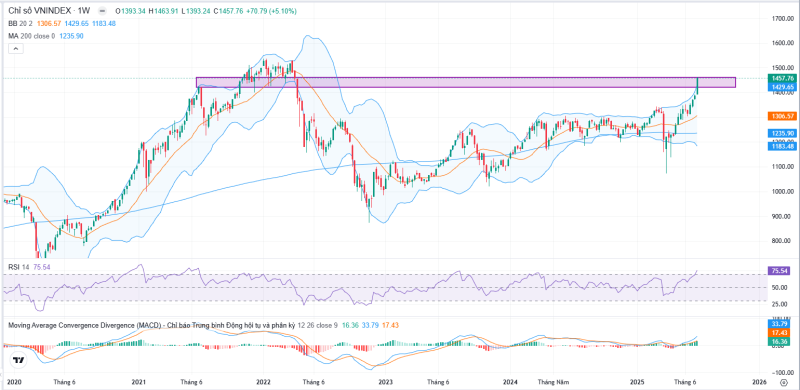Click the 2025 time axis label
The image size is (800, 390).
pyautogui.click(x=637, y=382)
